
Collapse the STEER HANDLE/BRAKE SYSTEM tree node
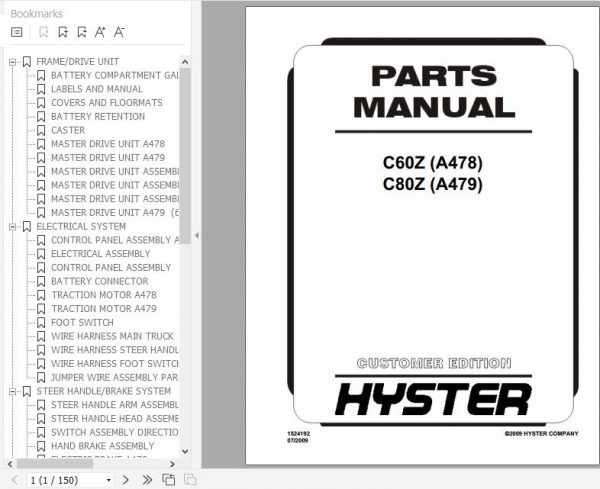point(12,391)
